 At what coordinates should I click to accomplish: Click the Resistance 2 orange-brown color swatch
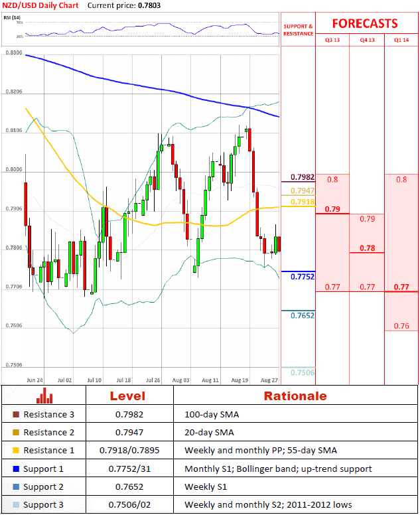pyautogui.click(x=16, y=432)
